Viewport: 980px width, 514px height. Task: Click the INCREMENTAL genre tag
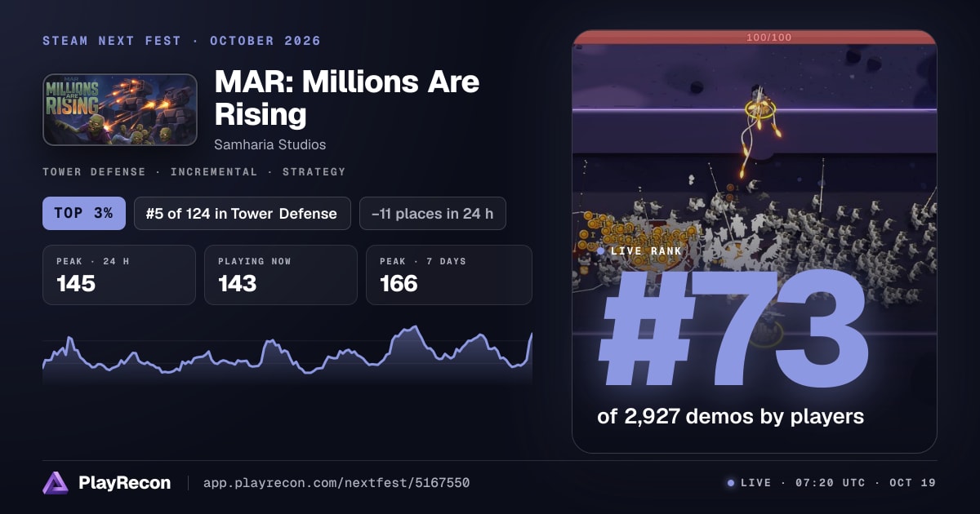tap(214, 172)
